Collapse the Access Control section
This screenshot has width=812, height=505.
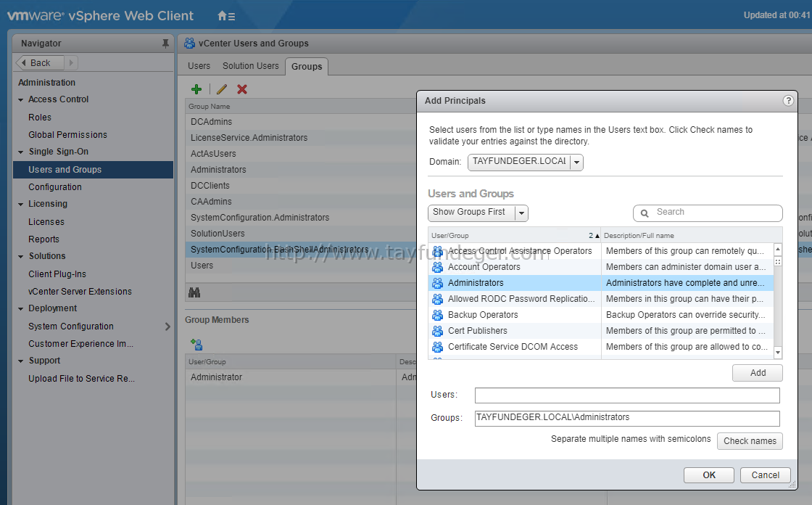[x=21, y=99]
